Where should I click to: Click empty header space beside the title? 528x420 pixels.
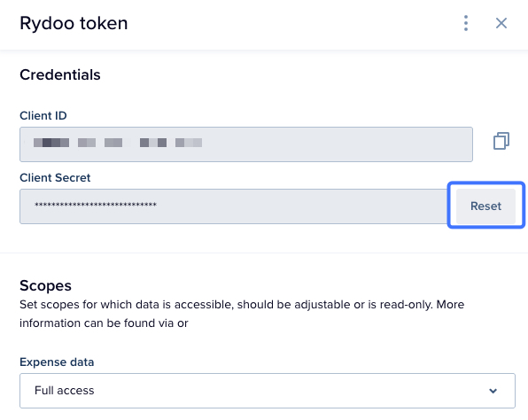[293, 24]
